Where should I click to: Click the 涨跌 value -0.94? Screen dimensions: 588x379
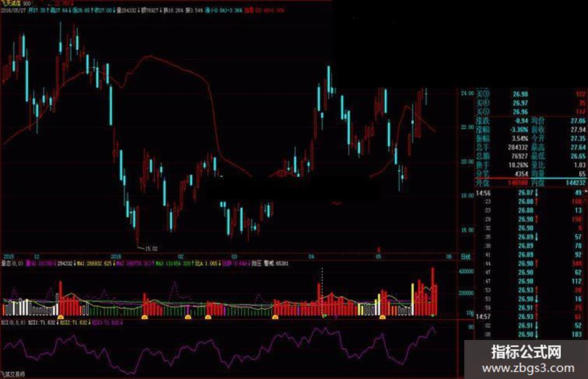[521, 121]
